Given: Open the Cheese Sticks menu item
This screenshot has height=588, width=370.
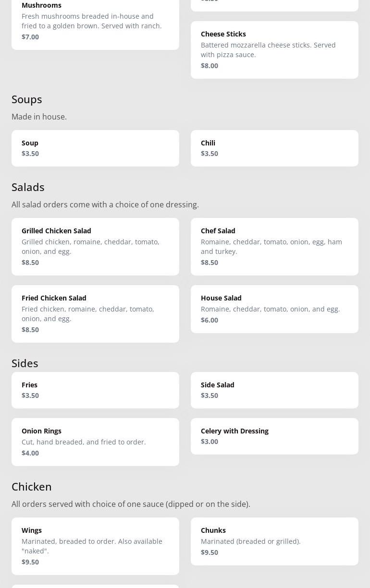Looking at the screenshot, I should point(274,49).
